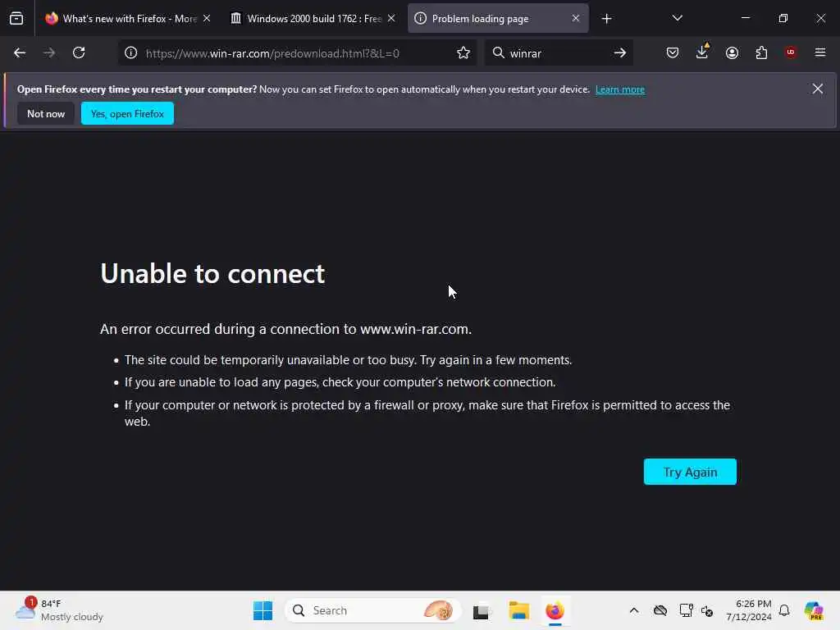
Task: Click the cloud sync-off tray icon
Action: tap(660, 610)
